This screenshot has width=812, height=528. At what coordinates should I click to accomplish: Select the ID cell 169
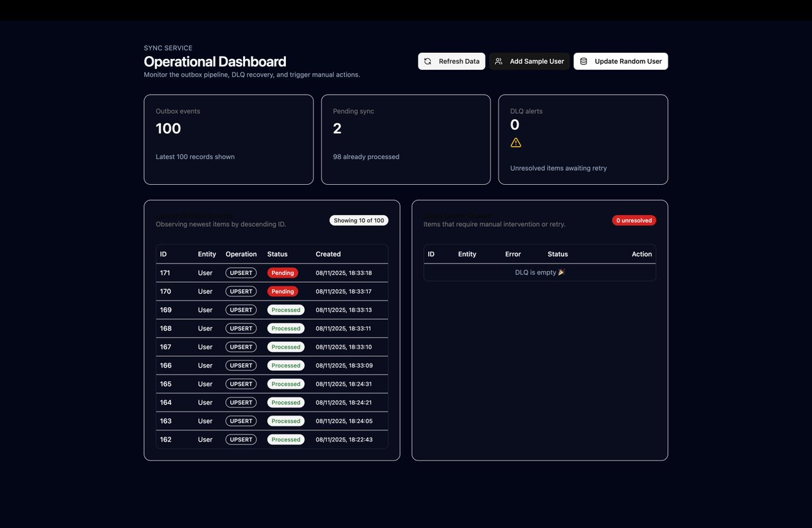[x=166, y=310]
